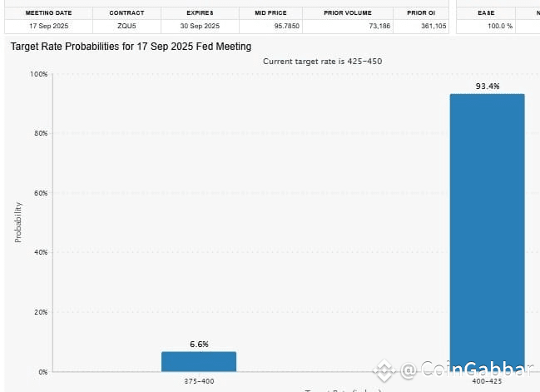Click the CoinGabbar watermark logo icon
The height and width of the screenshot is (392, 540).
(384, 370)
